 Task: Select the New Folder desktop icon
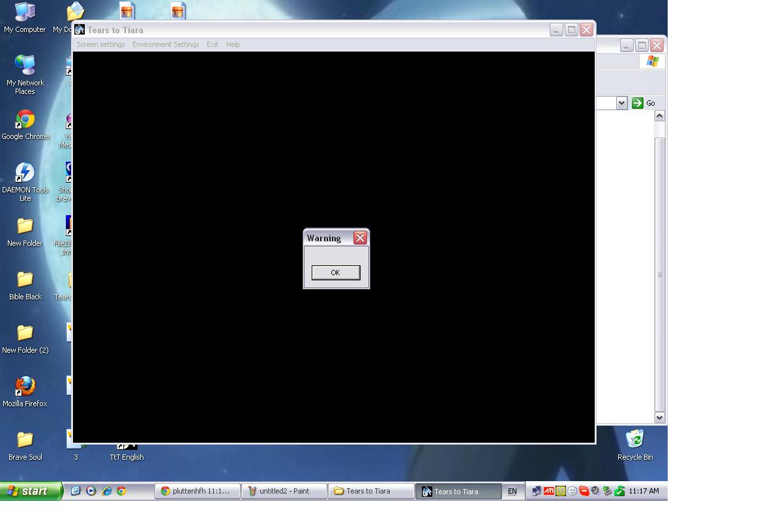(25, 232)
